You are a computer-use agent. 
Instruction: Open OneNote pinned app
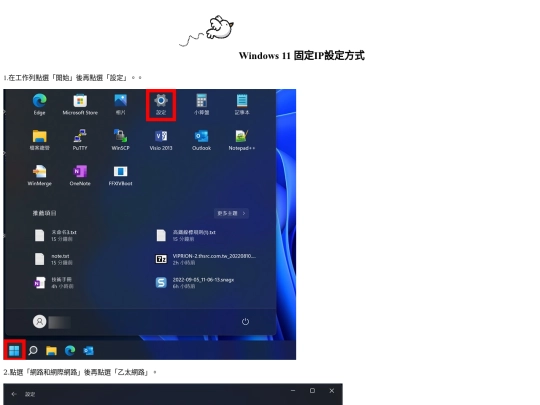80,175
